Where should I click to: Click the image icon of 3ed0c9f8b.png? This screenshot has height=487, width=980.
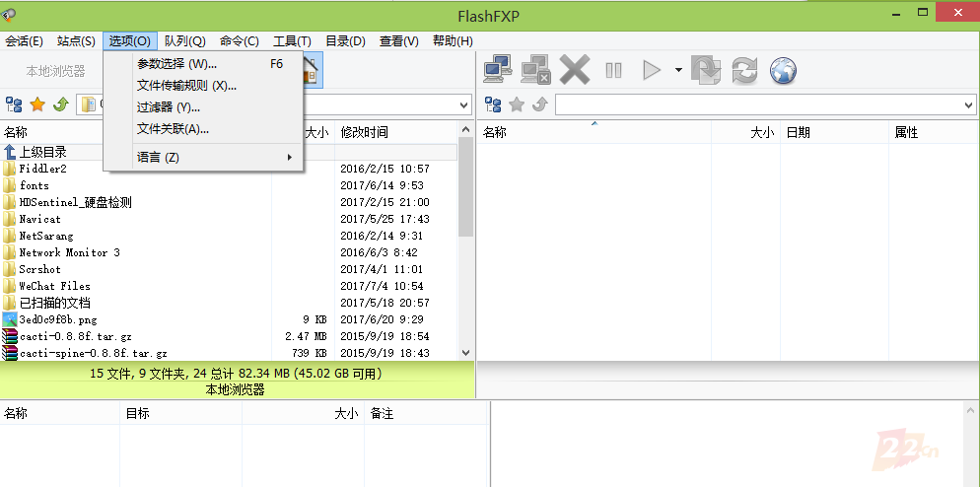(10, 319)
